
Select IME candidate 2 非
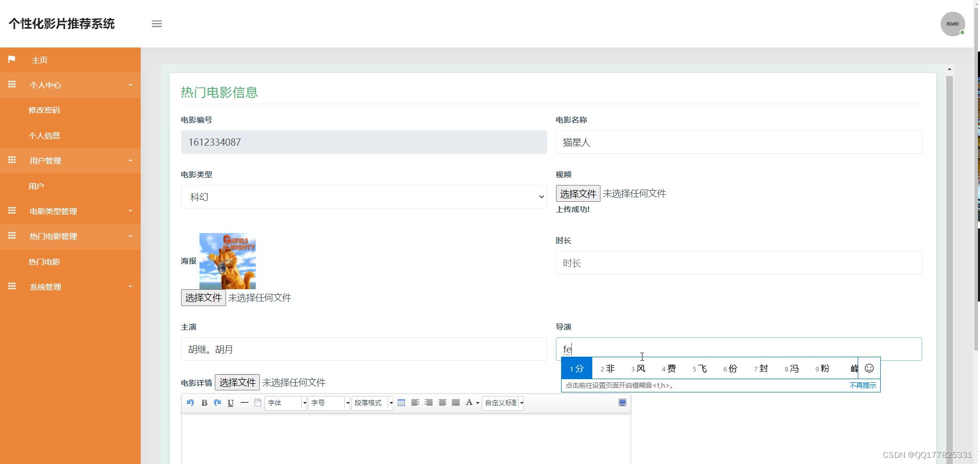(x=608, y=368)
